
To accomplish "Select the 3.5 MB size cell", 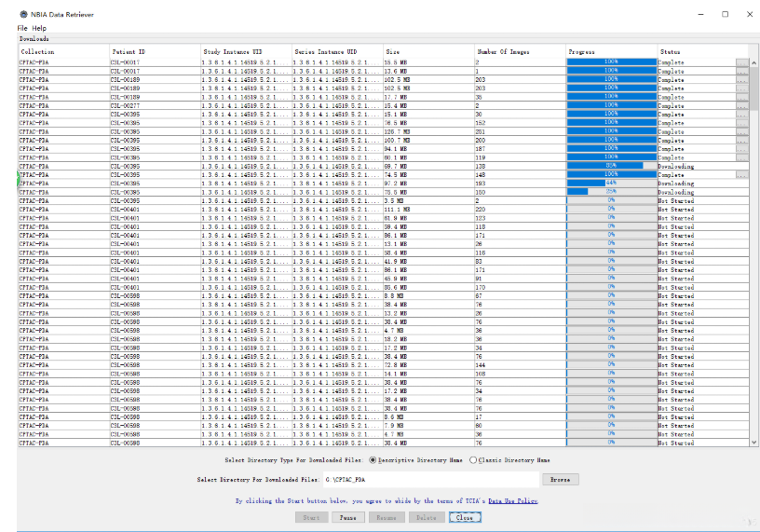I will pyautogui.click(x=429, y=200).
